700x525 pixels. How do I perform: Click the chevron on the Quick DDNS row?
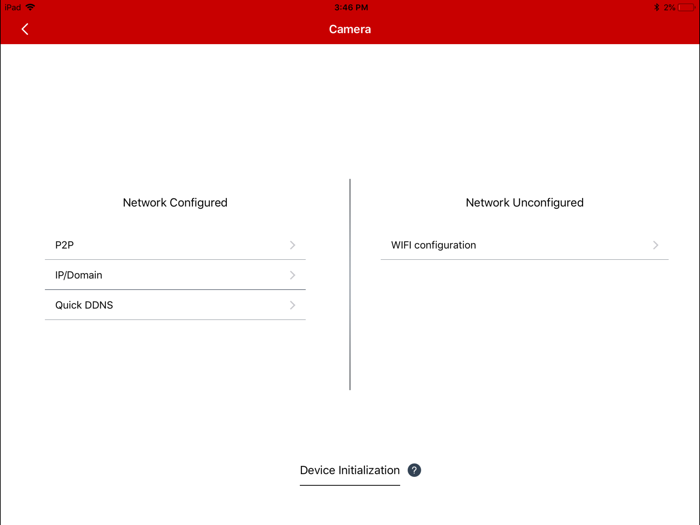coord(292,305)
